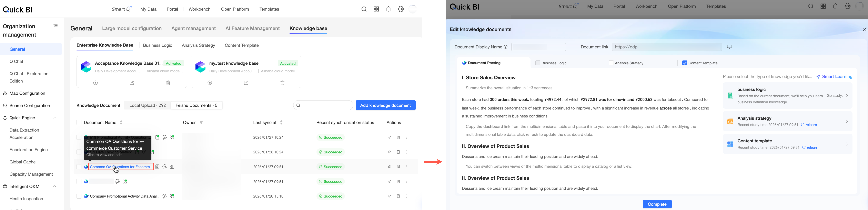The width and height of the screenshot is (868, 210).
Task: Click trash icon on my_test knowledge base card
Action: coord(282,83)
